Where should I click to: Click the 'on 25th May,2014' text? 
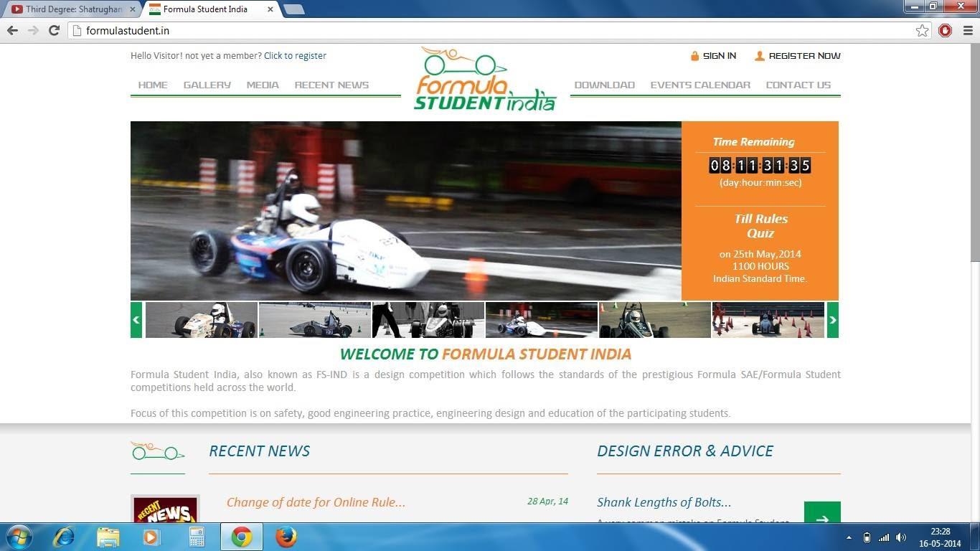point(760,254)
